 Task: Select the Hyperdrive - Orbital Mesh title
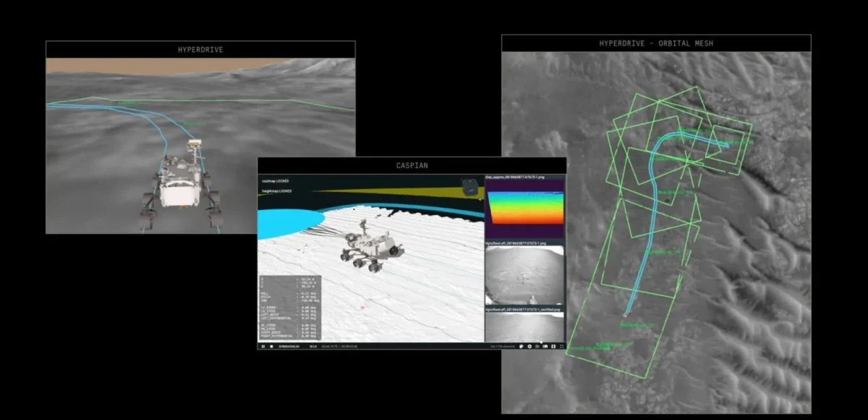click(656, 43)
